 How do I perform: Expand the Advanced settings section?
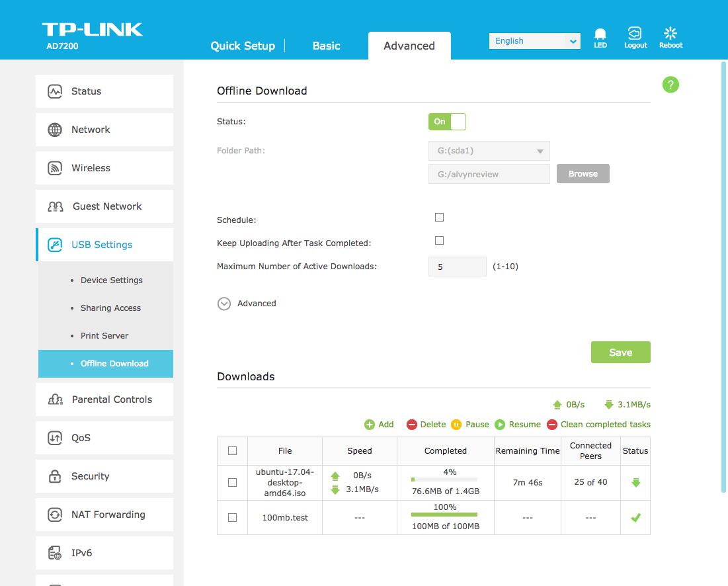point(225,304)
